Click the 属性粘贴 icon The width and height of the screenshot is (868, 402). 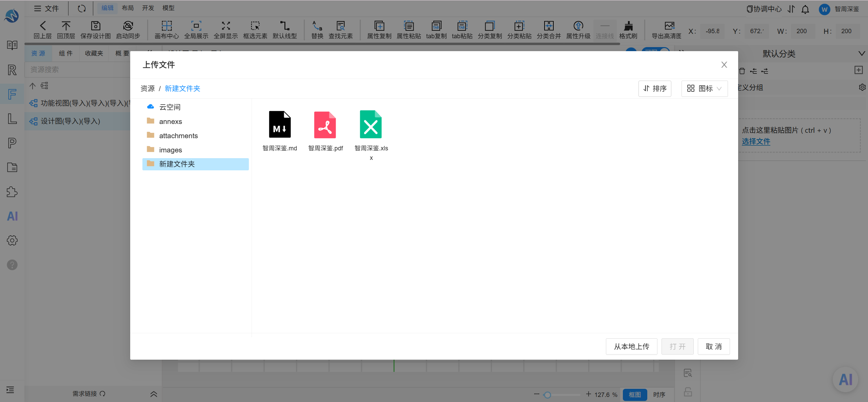tap(409, 26)
